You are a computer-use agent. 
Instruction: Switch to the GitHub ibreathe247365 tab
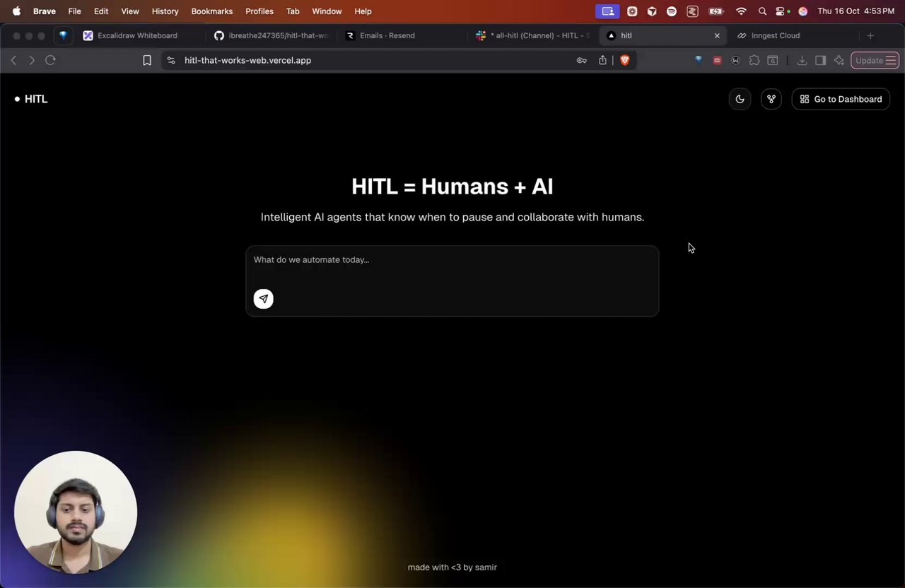coord(271,35)
